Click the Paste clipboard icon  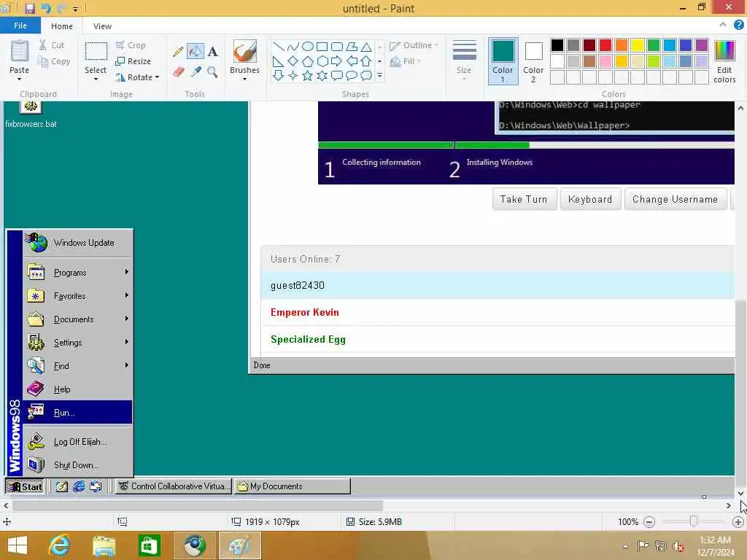point(20,52)
